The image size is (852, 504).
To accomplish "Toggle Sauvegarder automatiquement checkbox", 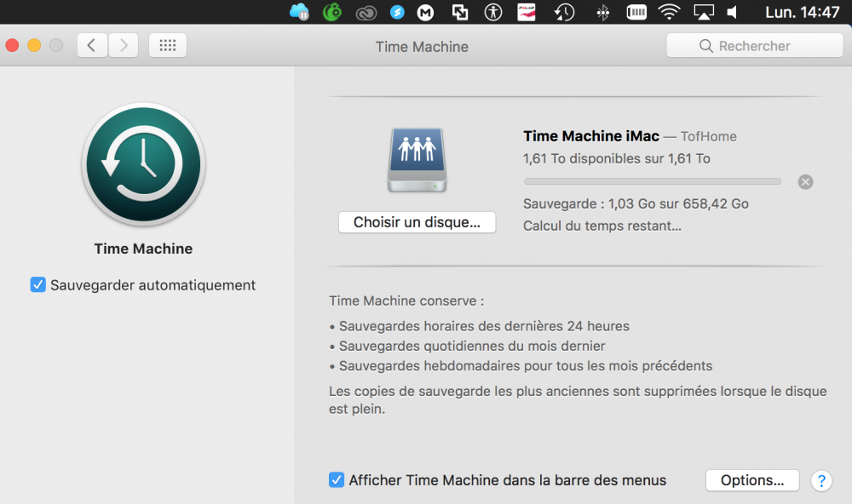I will 38,284.
